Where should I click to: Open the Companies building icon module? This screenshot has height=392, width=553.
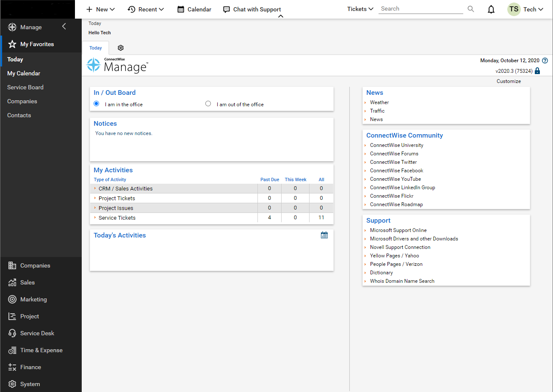coord(12,265)
